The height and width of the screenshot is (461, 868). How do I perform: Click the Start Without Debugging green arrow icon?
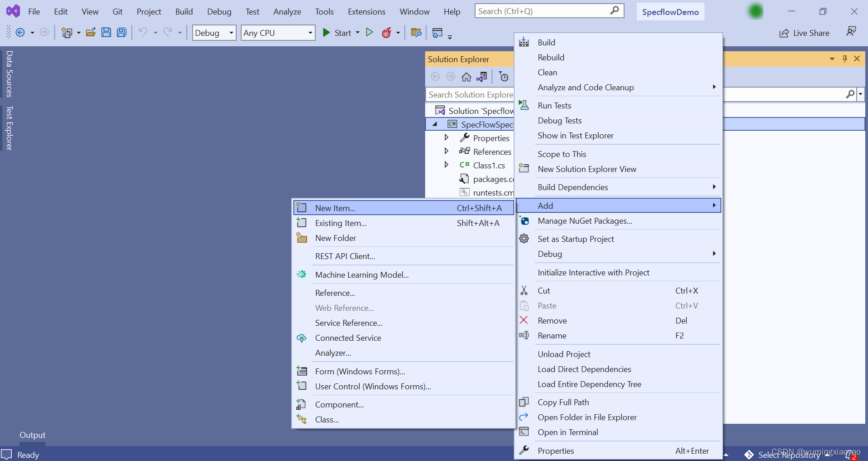point(369,32)
